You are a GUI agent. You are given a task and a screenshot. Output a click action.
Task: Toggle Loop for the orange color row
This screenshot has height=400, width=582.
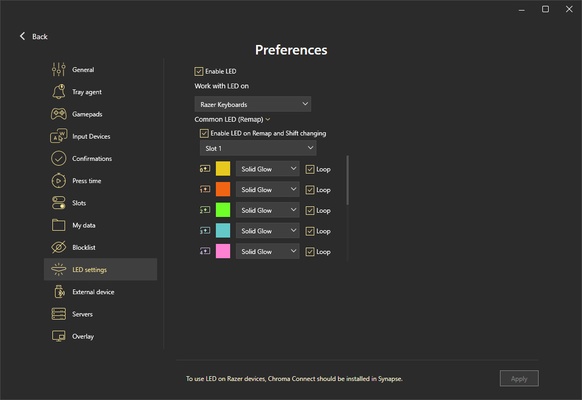[310, 190]
